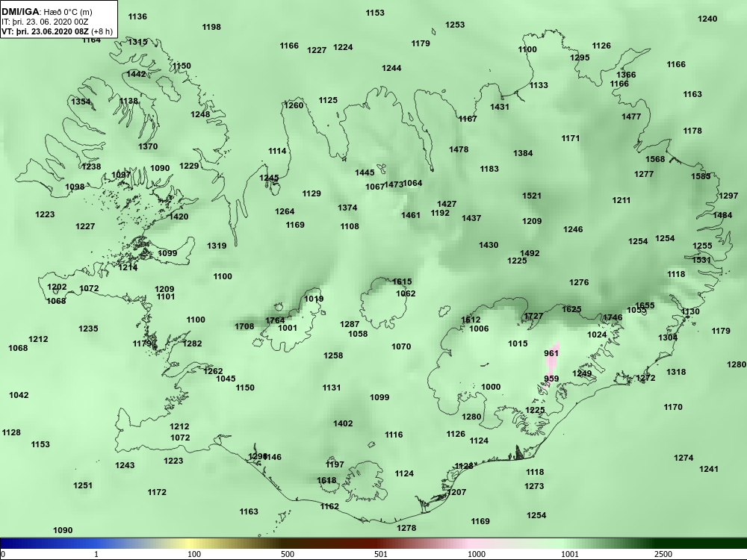Click the 1384 height value
The image size is (747, 560).
click(x=523, y=153)
